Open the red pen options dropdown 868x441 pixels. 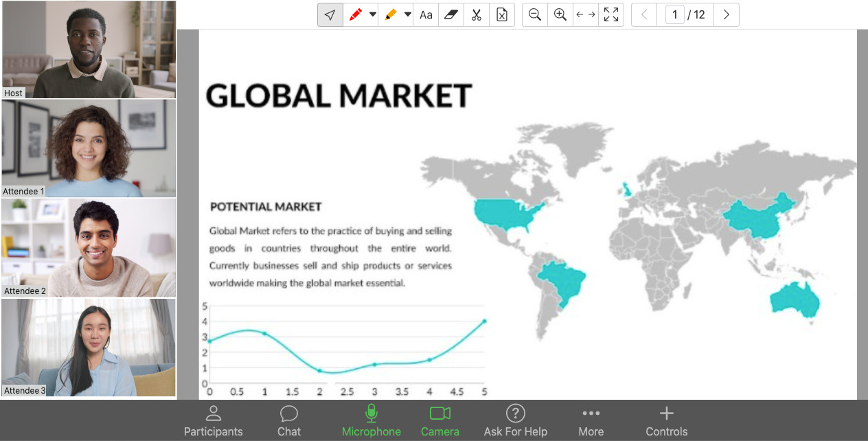coord(373,14)
